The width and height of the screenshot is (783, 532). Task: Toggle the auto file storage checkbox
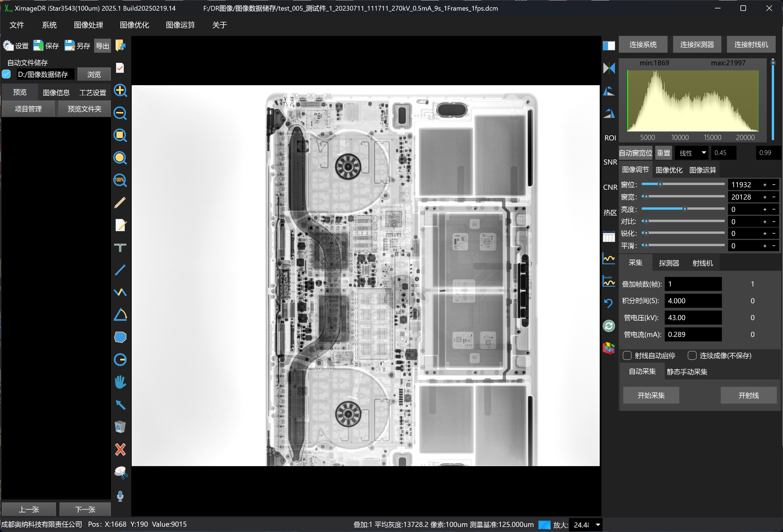[6, 74]
